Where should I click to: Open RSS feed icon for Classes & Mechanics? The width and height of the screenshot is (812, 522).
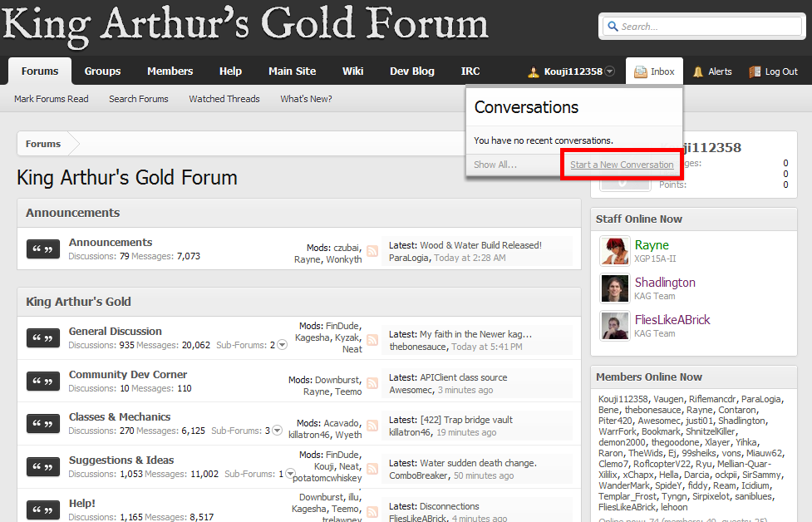(x=372, y=426)
